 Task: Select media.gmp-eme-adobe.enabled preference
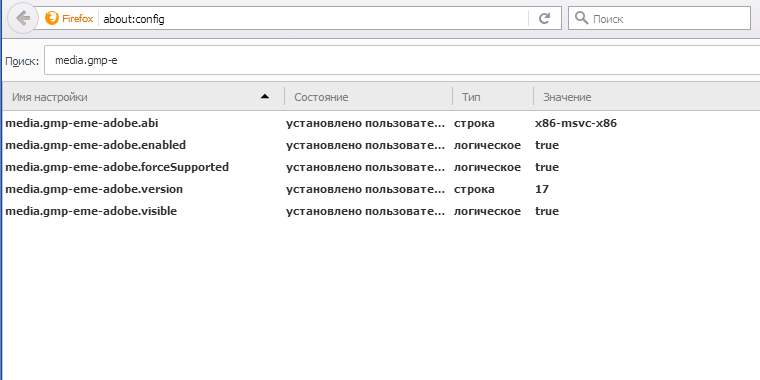click(95, 145)
